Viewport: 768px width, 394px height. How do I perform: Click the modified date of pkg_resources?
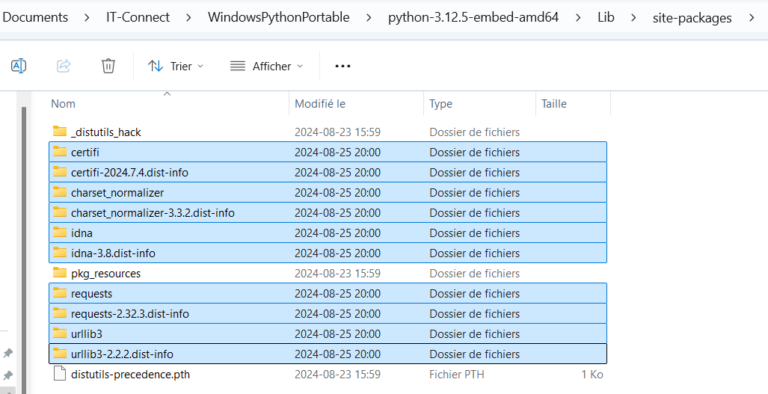pyautogui.click(x=337, y=273)
